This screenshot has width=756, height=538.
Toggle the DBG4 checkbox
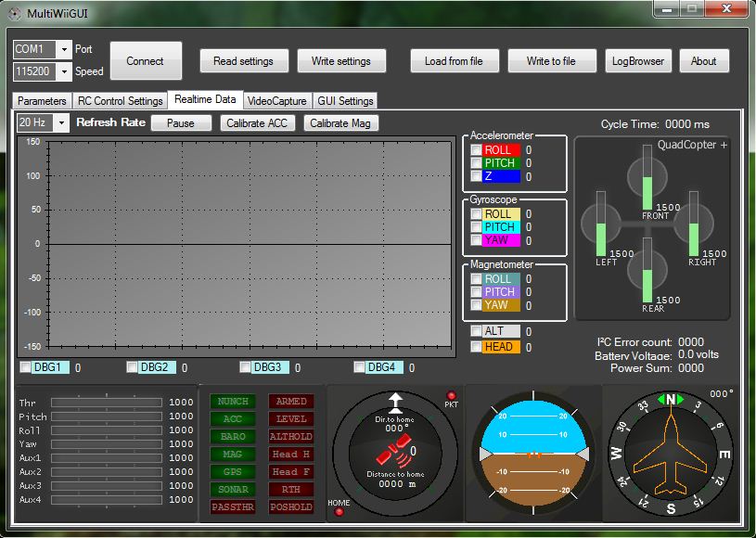tap(359, 367)
